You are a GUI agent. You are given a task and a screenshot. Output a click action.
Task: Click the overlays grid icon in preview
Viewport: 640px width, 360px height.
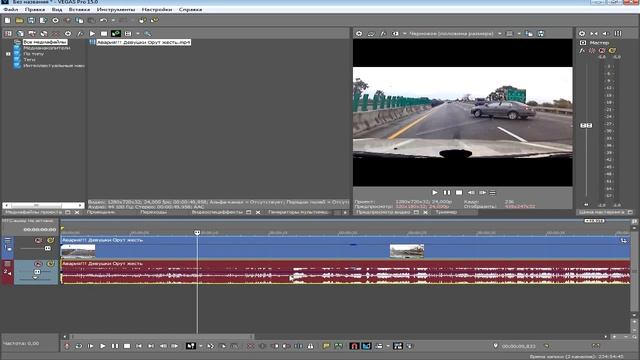point(509,33)
